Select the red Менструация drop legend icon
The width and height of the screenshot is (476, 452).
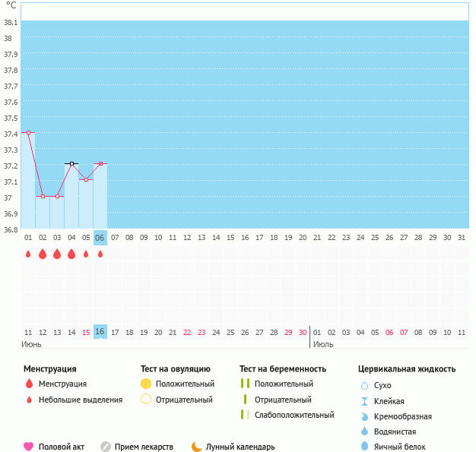29,384
